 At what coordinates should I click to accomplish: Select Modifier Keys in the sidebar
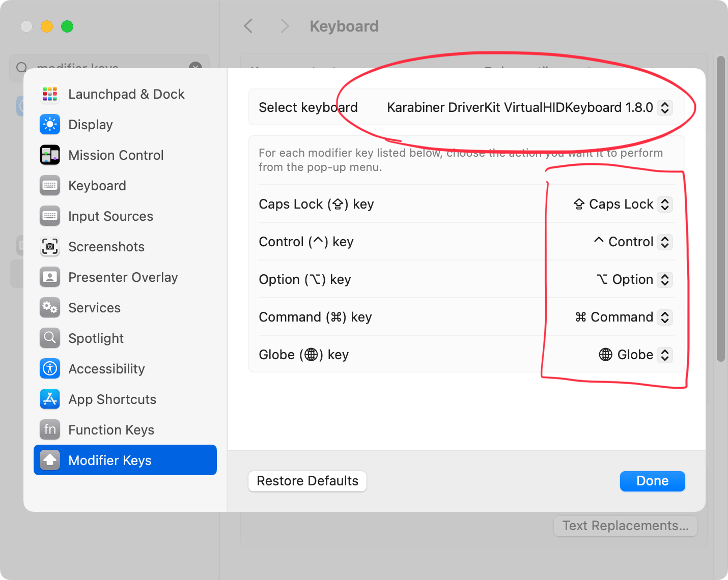(x=125, y=460)
